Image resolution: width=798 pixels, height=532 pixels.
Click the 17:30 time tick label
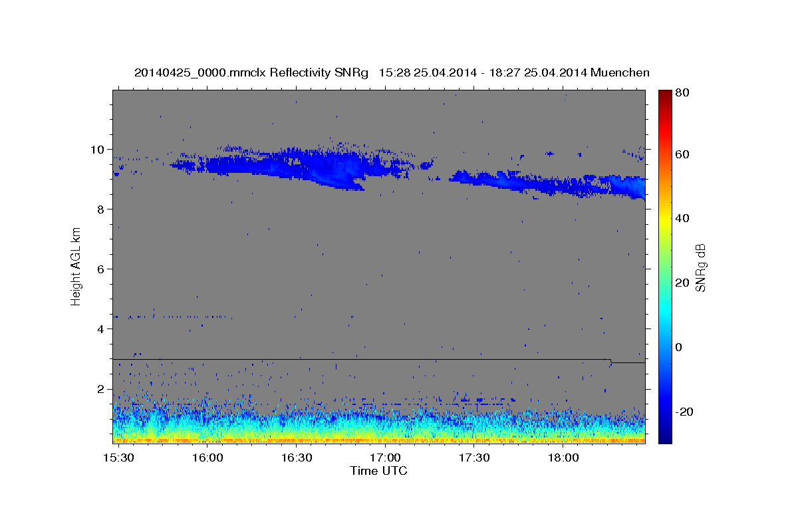474,458
